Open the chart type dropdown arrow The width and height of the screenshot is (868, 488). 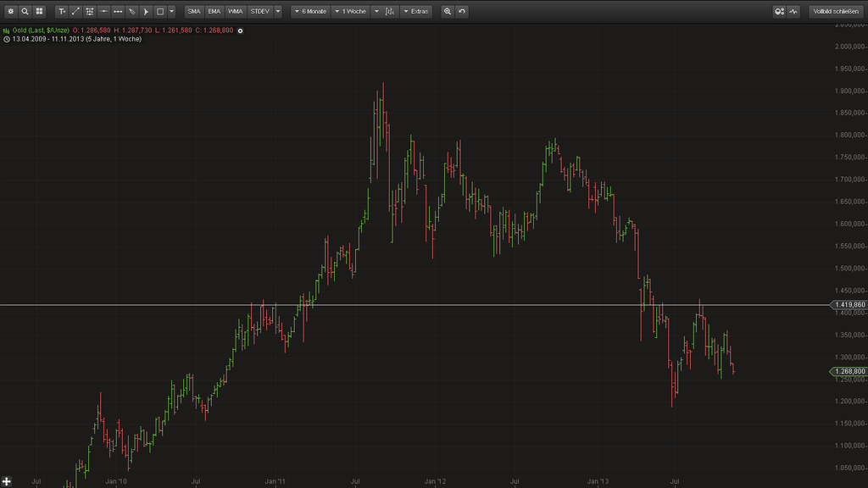[376, 11]
